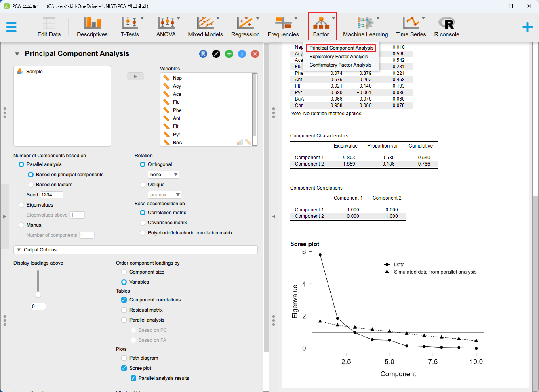
Task: Show R syntax for the analysis
Action: [x=203, y=54]
